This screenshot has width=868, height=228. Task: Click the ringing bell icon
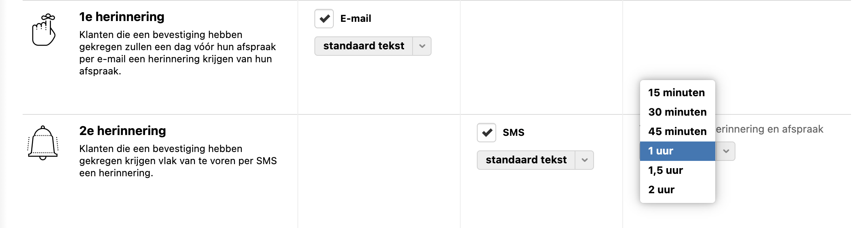pyautogui.click(x=43, y=143)
